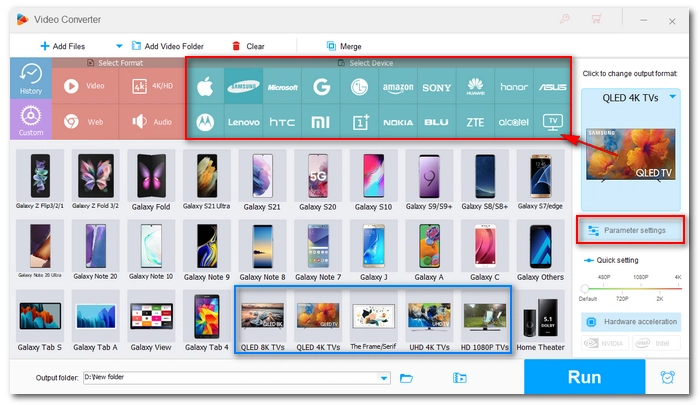
Task: Select the Audio format category
Action: click(152, 121)
